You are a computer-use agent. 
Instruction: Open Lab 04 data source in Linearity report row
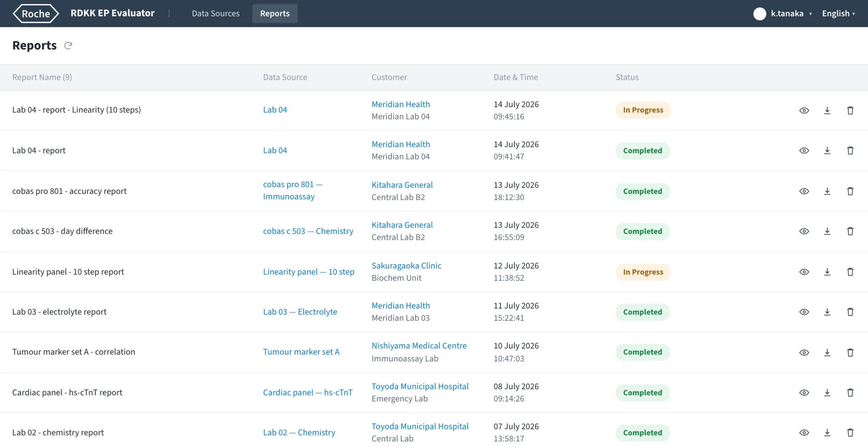coord(275,110)
